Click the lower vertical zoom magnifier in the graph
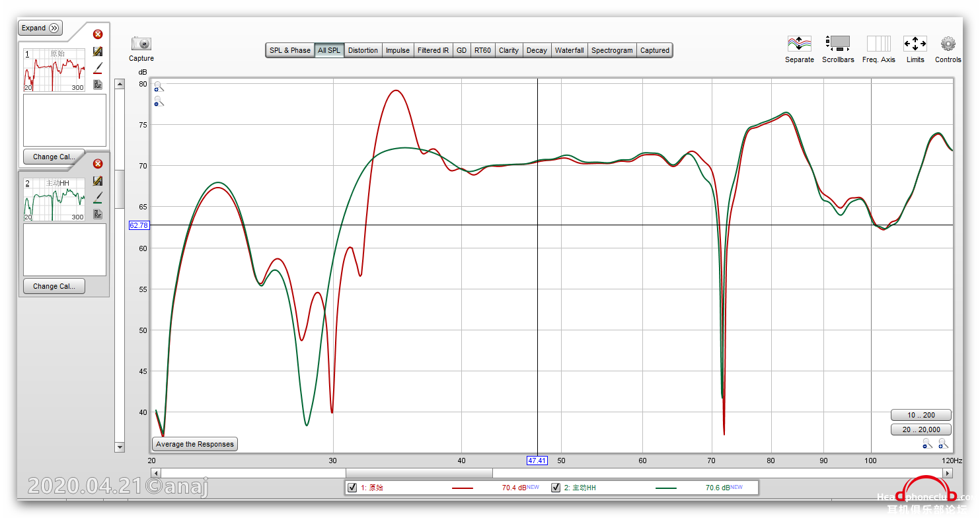 pos(159,102)
